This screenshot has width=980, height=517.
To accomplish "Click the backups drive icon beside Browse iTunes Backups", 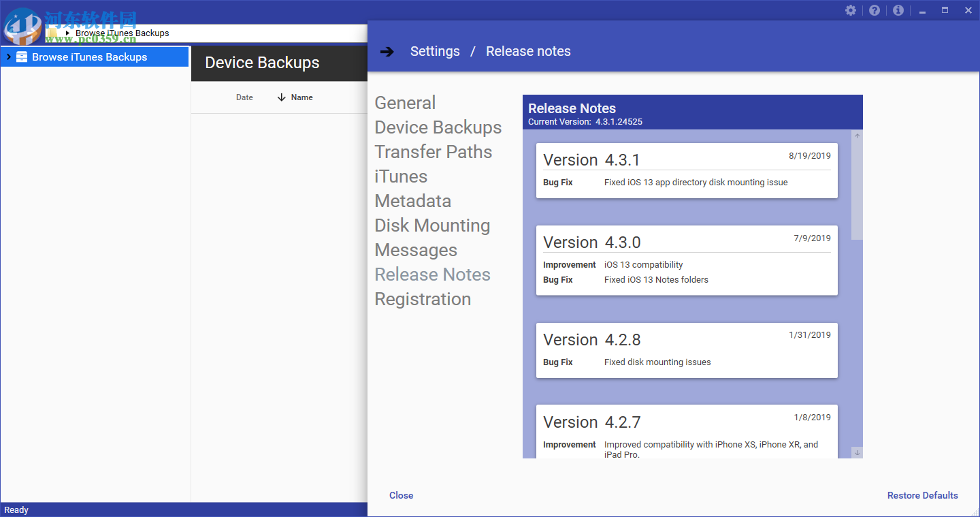I will [x=21, y=57].
